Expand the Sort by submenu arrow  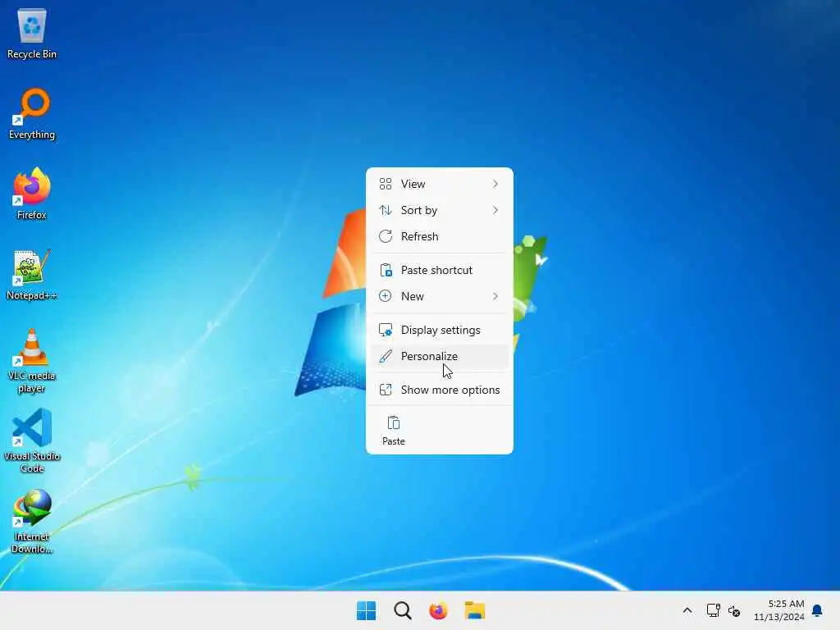click(495, 210)
